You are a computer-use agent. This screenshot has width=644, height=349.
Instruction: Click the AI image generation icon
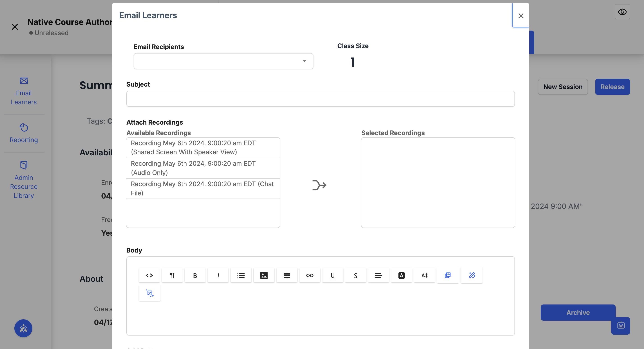click(x=150, y=293)
